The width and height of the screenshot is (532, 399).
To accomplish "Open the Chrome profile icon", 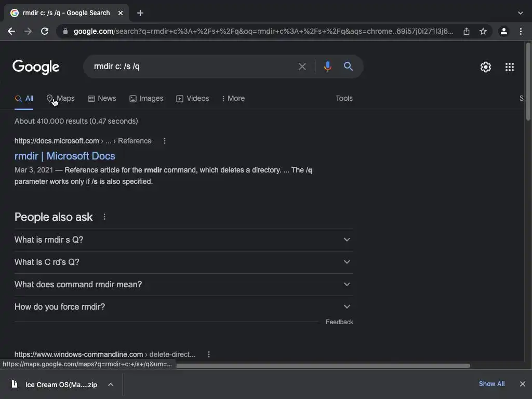I will tap(504, 31).
